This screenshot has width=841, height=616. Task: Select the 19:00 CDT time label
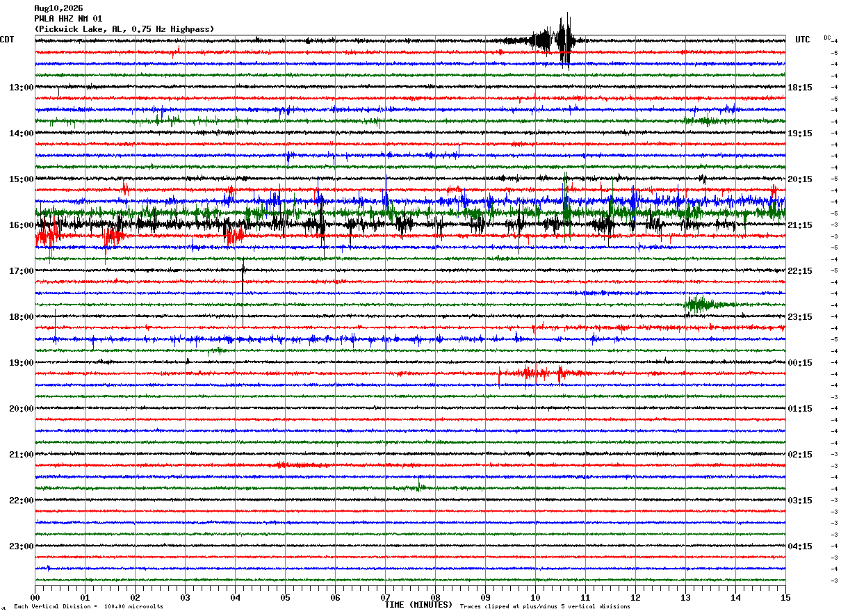(21, 363)
